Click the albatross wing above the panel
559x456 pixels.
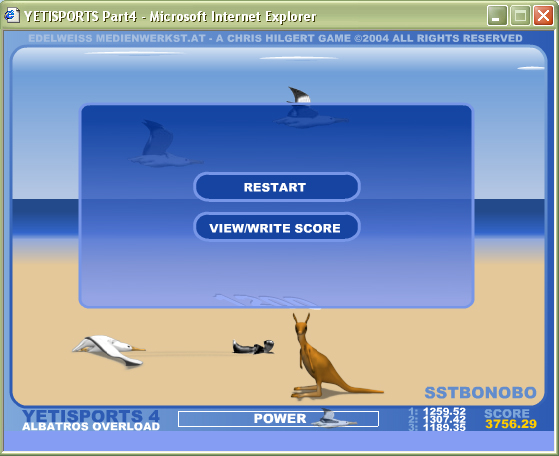point(299,95)
